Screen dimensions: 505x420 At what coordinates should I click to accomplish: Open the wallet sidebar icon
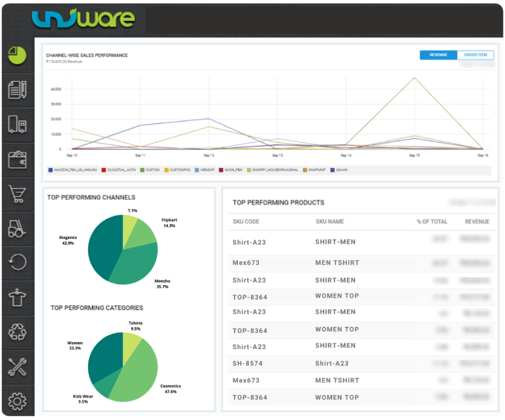point(17,160)
